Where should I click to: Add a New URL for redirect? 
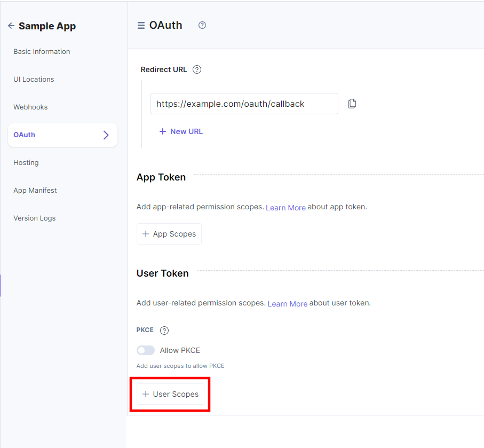181,131
